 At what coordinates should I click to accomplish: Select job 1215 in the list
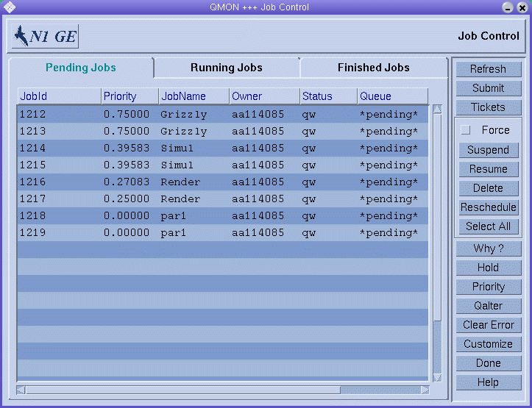pyautogui.click(x=222, y=165)
